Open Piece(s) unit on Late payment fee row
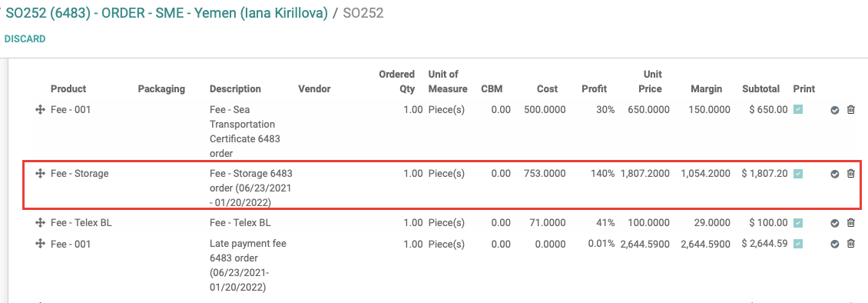This screenshot has width=868, height=303. click(x=446, y=243)
